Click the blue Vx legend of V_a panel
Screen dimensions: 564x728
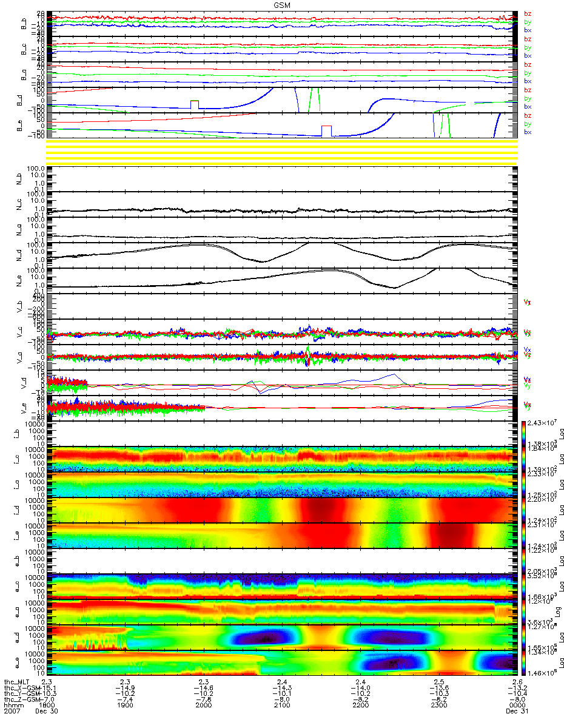pos(528,349)
